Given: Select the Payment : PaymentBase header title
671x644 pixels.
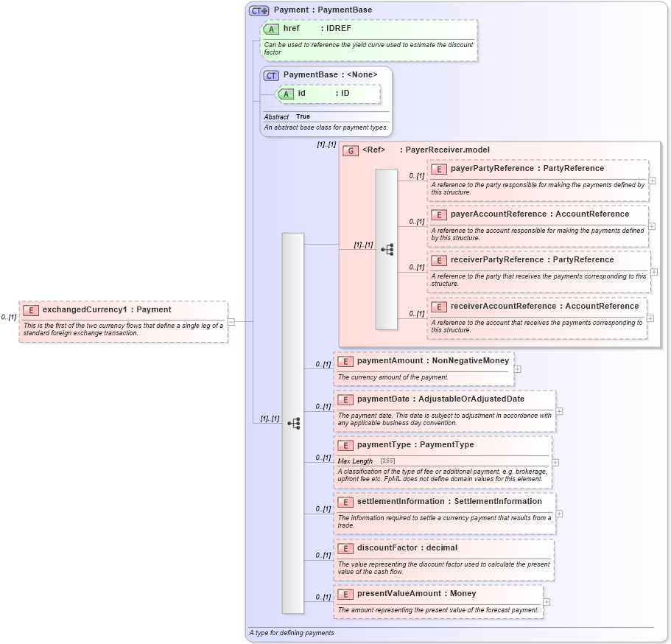Looking at the screenshot, I should pos(323,10).
